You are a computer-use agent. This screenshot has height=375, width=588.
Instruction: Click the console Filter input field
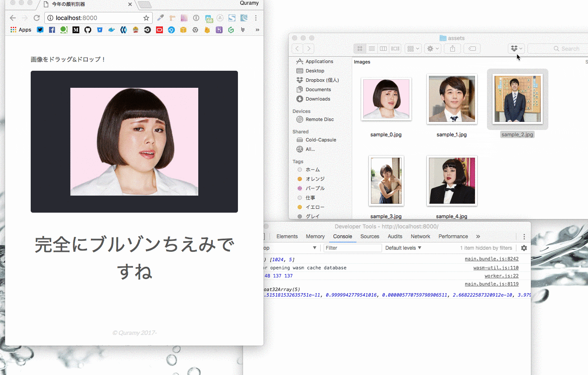pyautogui.click(x=352, y=248)
